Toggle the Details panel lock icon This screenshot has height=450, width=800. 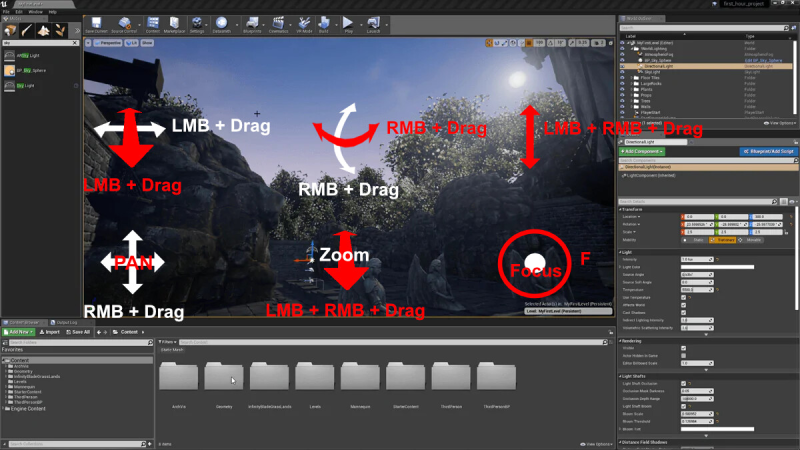(796, 142)
